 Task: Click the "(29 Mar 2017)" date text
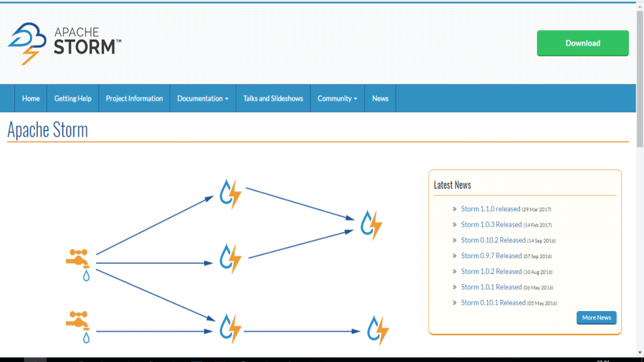pos(536,209)
